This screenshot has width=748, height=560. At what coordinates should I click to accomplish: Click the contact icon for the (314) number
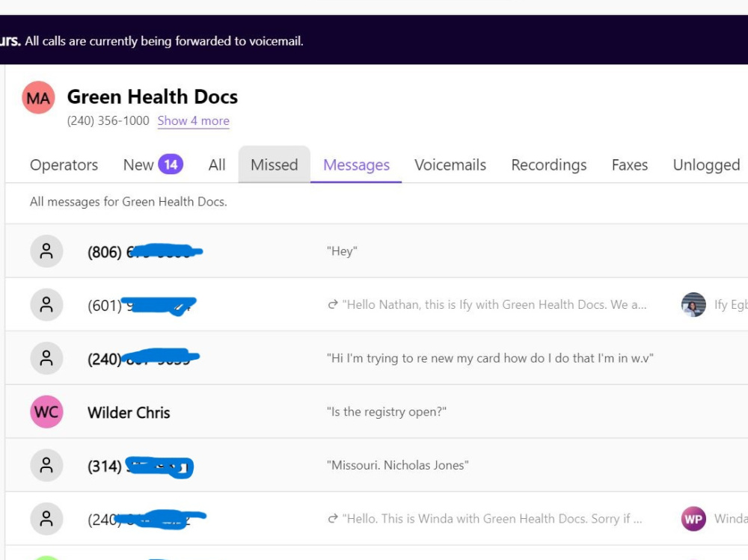tap(46, 465)
